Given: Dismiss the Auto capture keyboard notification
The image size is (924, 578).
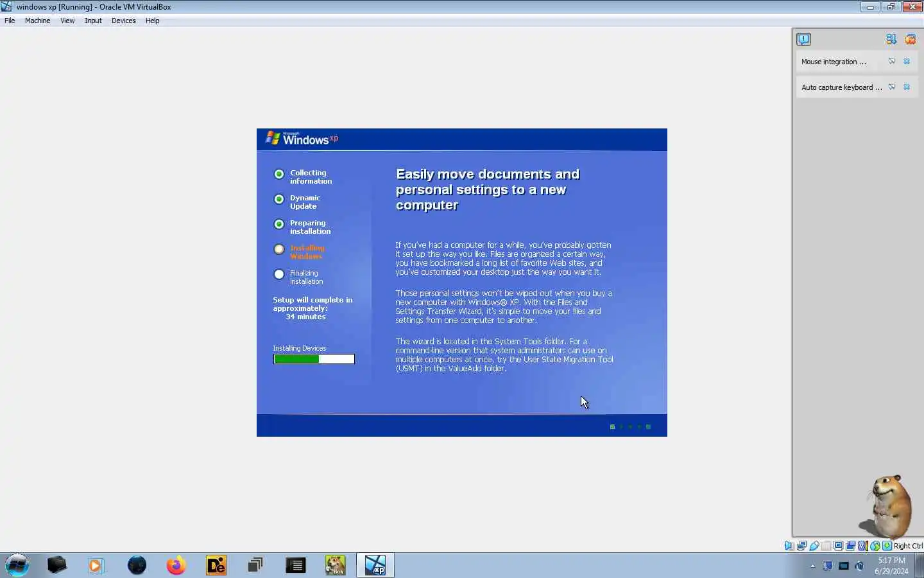Looking at the screenshot, I should click(907, 87).
